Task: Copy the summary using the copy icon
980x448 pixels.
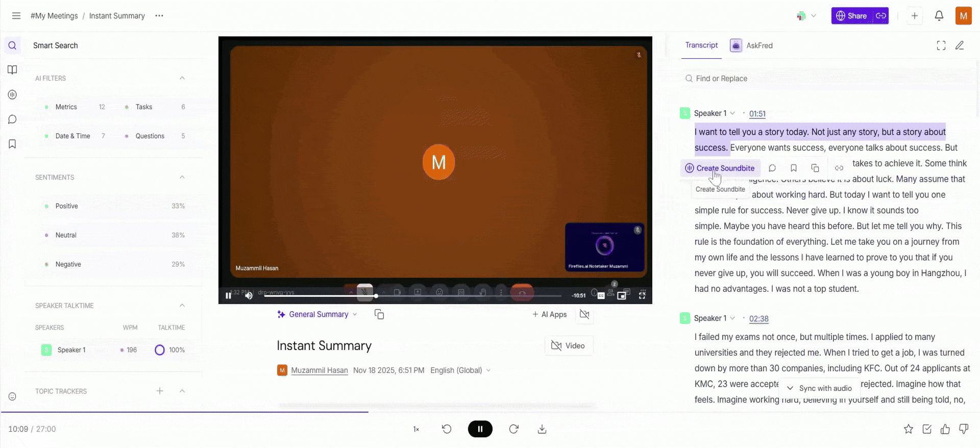Action: [379, 314]
